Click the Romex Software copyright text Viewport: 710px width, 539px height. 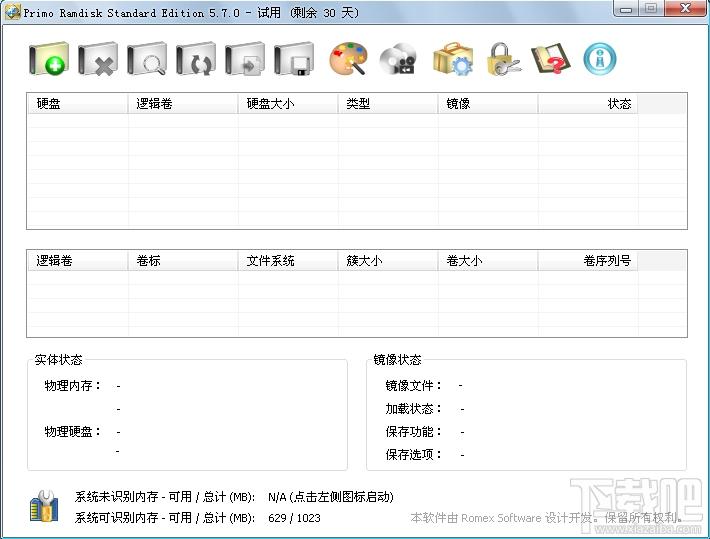pyautogui.click(x=547, y=518)
